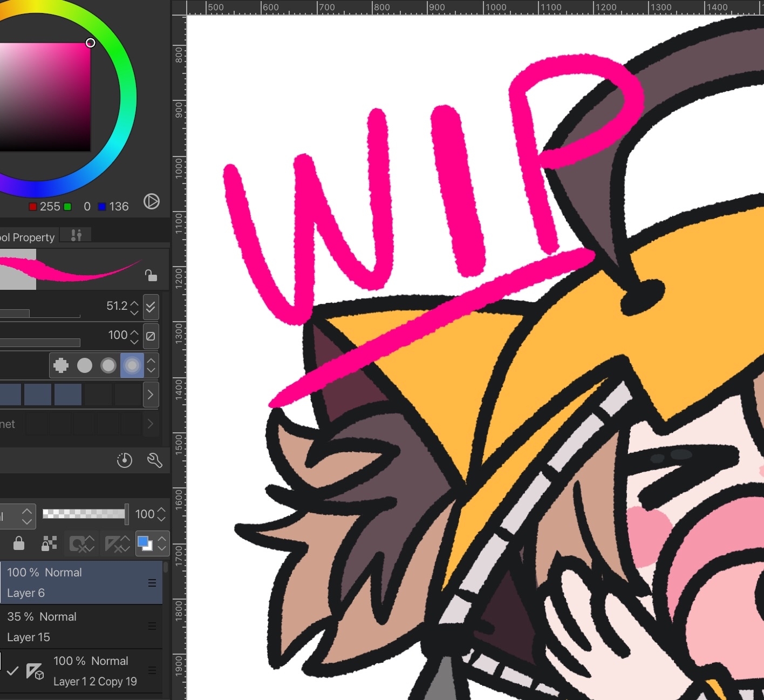
Task: Click the brush size dynamics double-check icon
Action: point(151,307)
